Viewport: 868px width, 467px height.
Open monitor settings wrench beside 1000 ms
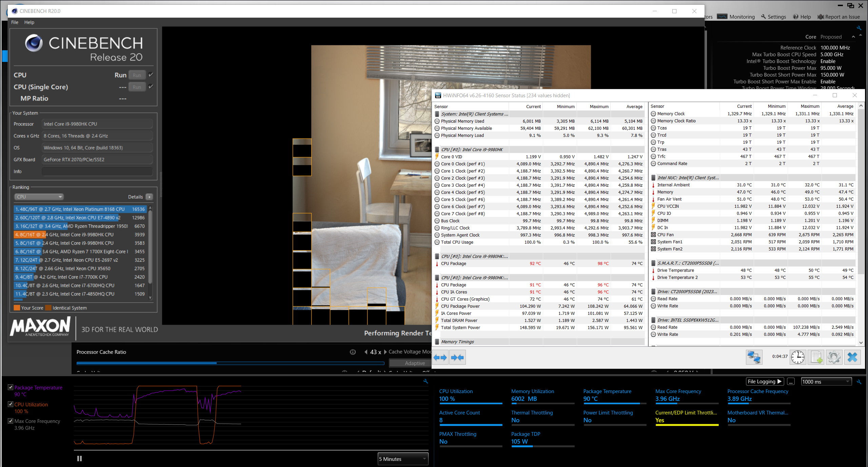859,382
